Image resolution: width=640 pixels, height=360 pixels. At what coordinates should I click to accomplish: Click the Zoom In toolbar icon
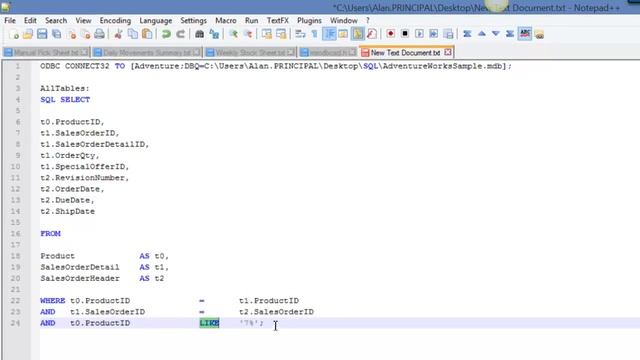233,34
